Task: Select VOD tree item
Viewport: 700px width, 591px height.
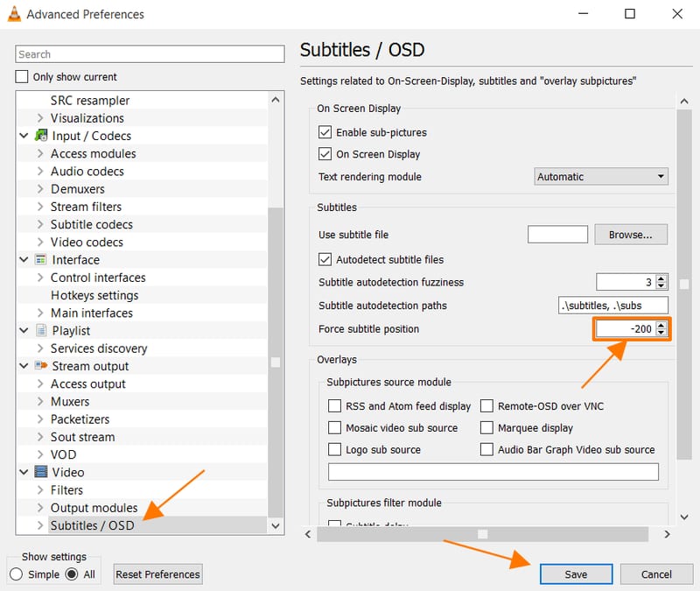Action: tap(63, 454)
